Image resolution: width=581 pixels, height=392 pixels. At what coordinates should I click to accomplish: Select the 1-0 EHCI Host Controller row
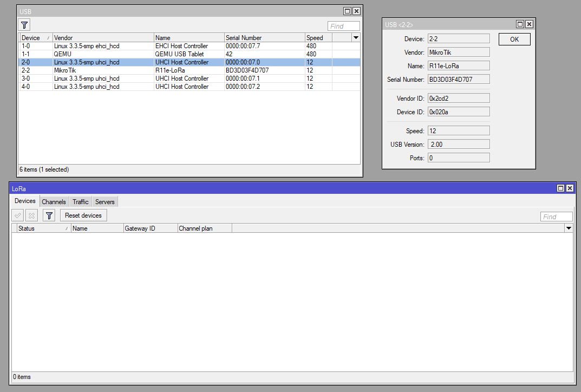[x=190, y=46]
